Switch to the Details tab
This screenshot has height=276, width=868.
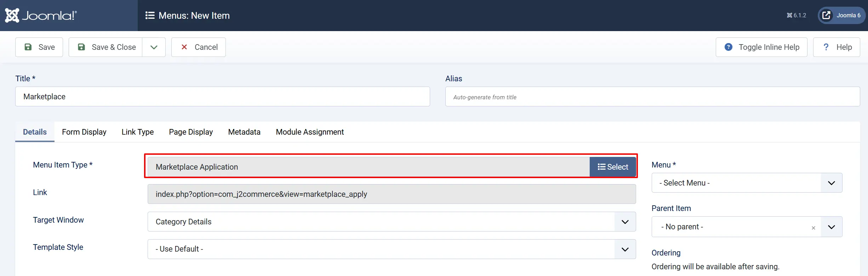coord(35,132)
